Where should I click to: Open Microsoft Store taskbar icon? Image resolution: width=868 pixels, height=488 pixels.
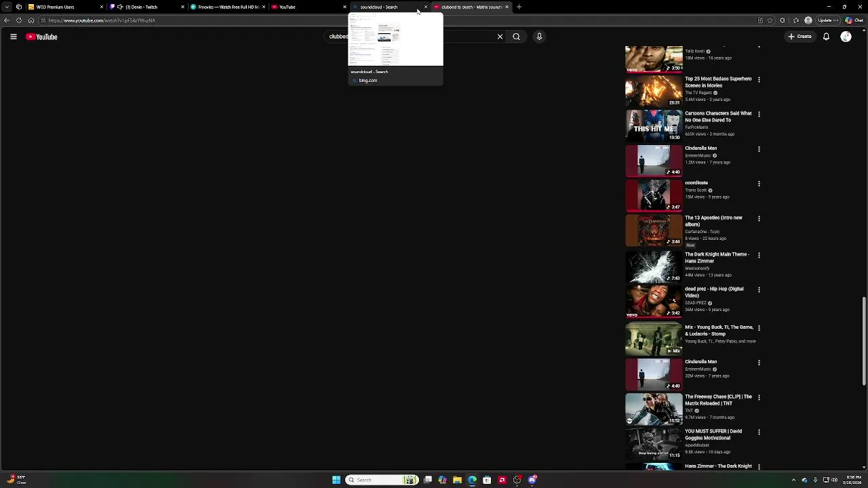point(487,480)
